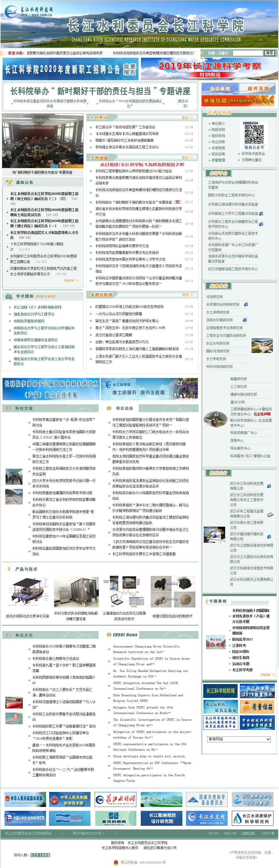Open the 回顾旧版 footer link
Viewport: 279px width, 868px height.
tap(248, 833)
